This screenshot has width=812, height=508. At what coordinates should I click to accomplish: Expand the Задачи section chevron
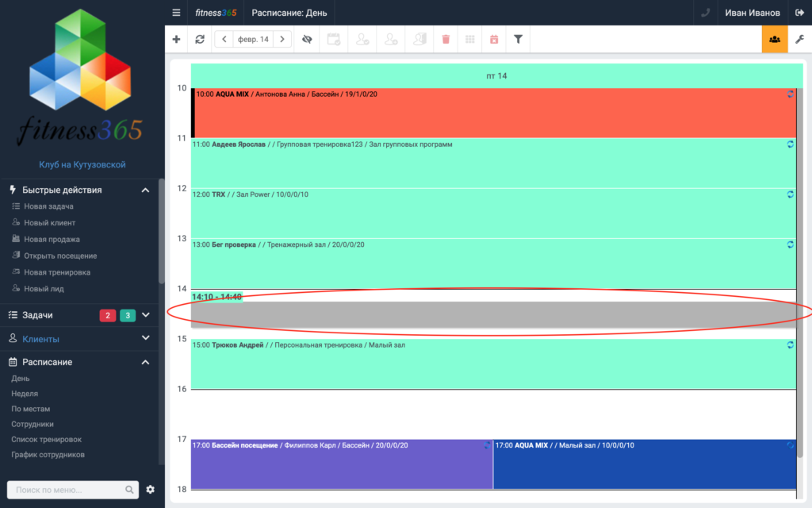point(146,315)
